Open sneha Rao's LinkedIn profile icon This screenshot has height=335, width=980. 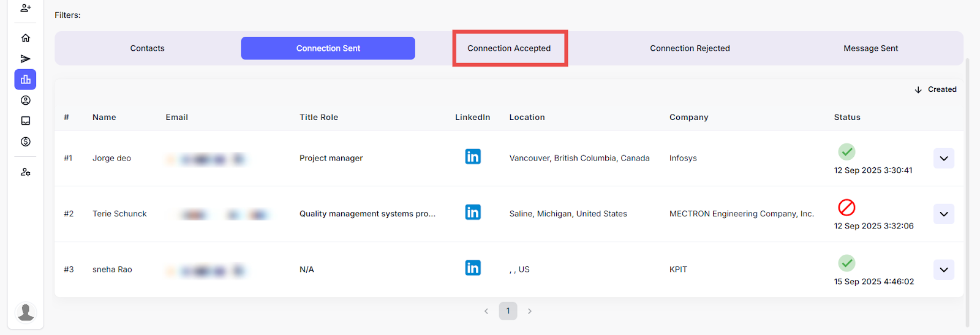point(473,268)
